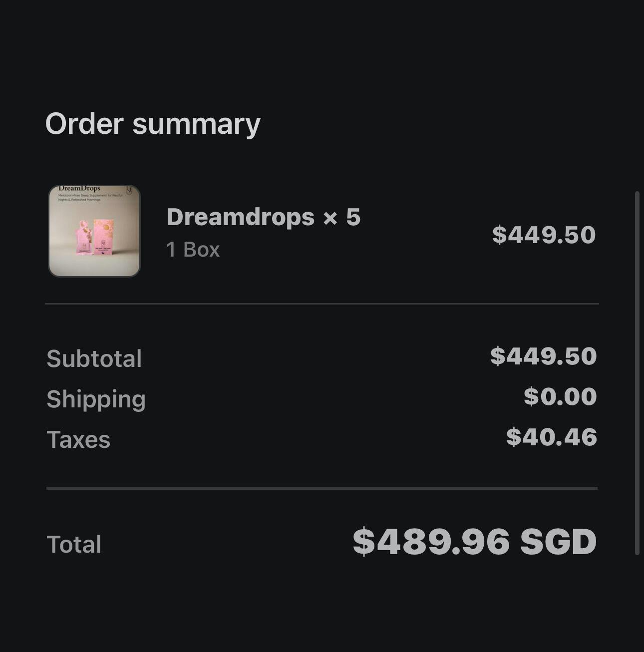Click the SGD currency code
Screen dimensions: 644x652
558,542
